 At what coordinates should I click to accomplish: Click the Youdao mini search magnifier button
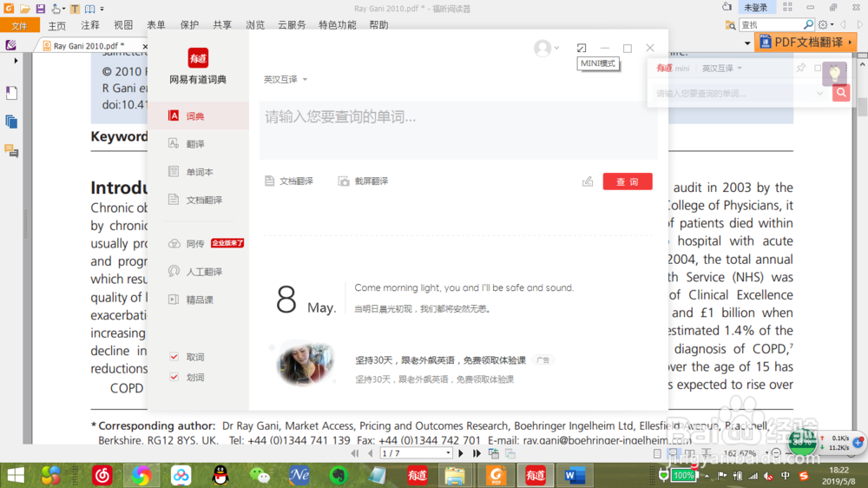(841, 93)
